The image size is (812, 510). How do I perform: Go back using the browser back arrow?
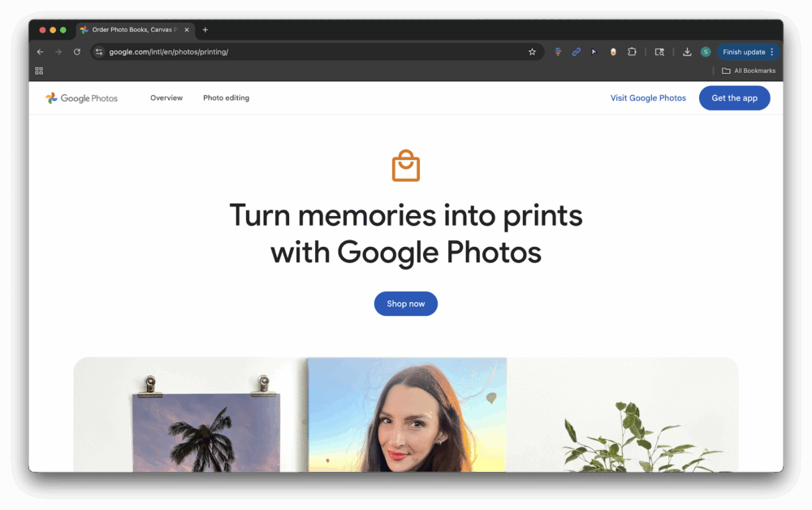(x=41, y=52)
